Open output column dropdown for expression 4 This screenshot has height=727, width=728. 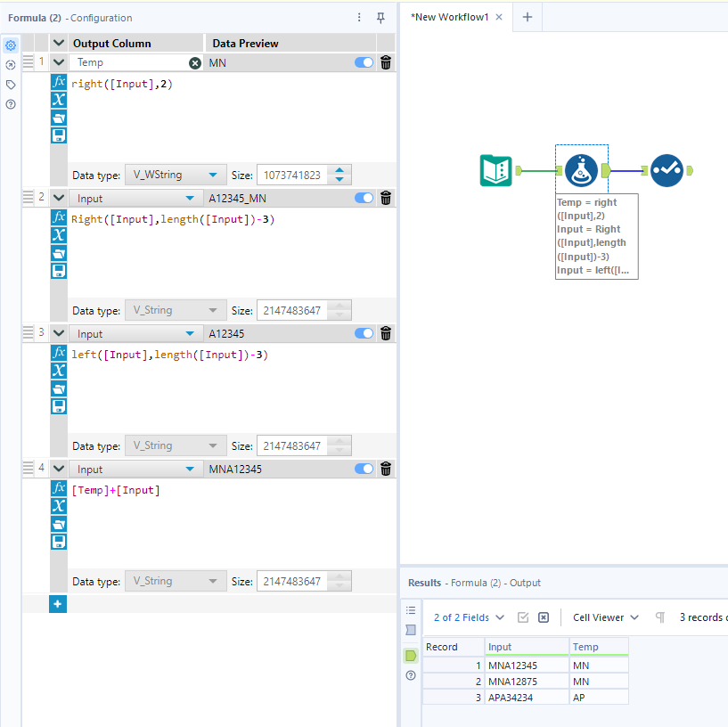coord(136,470)
